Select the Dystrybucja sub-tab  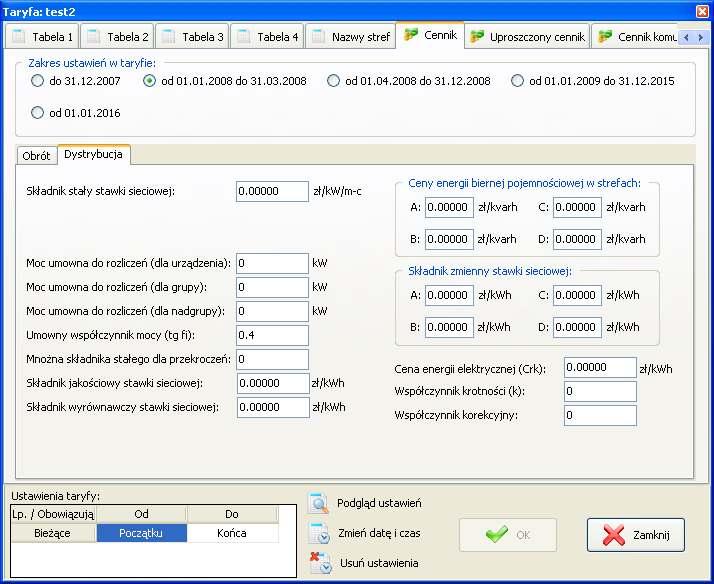94,154
